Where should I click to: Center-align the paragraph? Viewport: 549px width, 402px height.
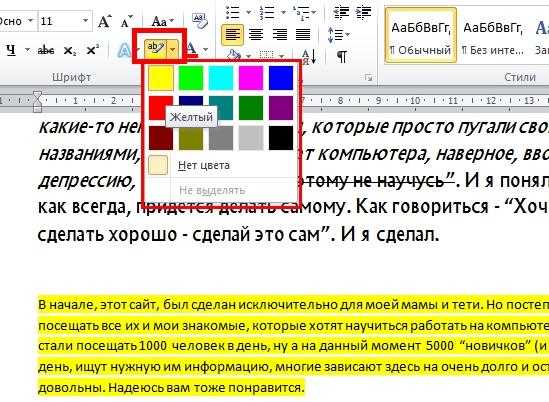click(x=256, y=34)
